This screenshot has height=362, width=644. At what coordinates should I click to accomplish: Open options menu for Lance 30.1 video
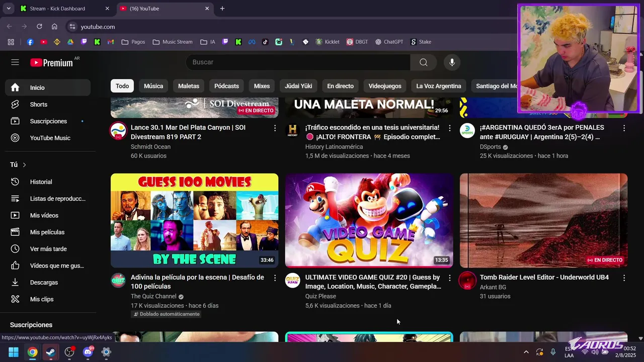pos(275,128)
